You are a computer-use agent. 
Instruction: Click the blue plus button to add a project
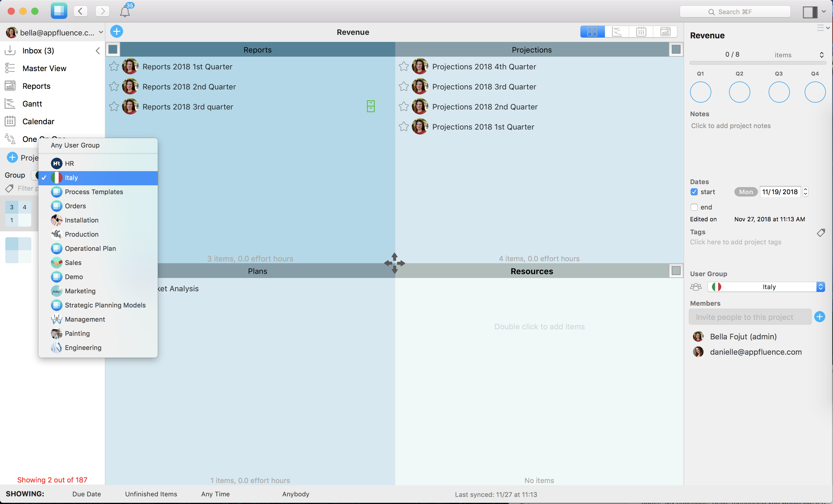[x=116, y=31]
